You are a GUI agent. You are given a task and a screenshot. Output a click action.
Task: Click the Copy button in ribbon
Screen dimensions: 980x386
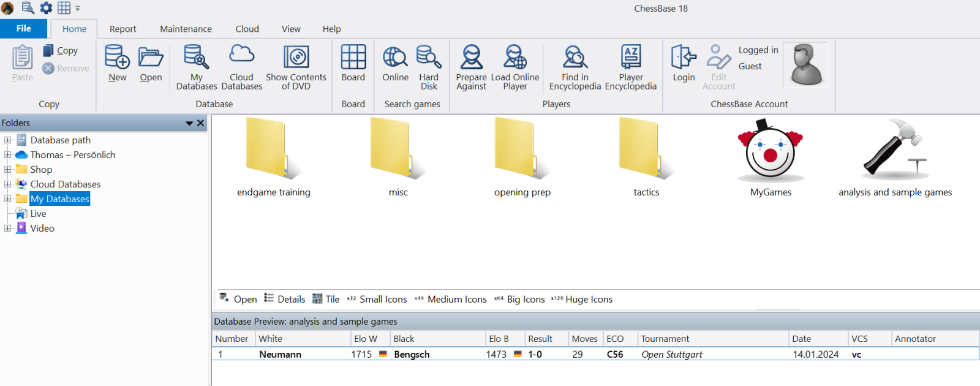click(x=61, y=51)
